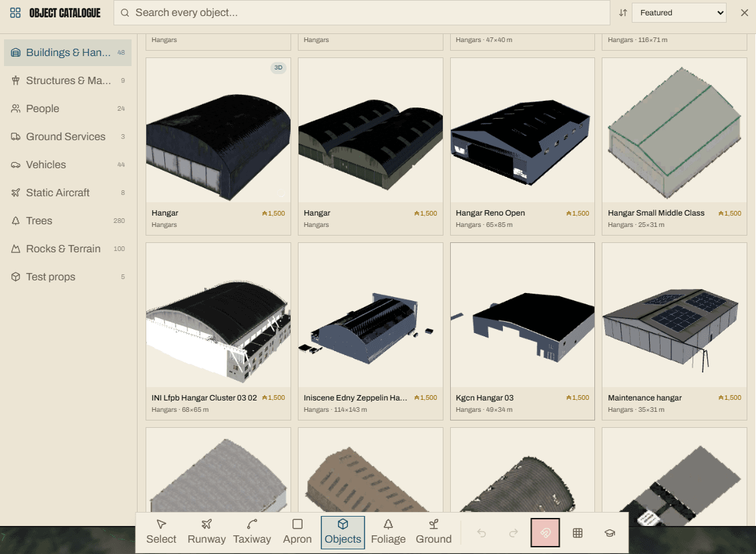Click the sort order arrows icon
The image size is (756, 554).
623,13
